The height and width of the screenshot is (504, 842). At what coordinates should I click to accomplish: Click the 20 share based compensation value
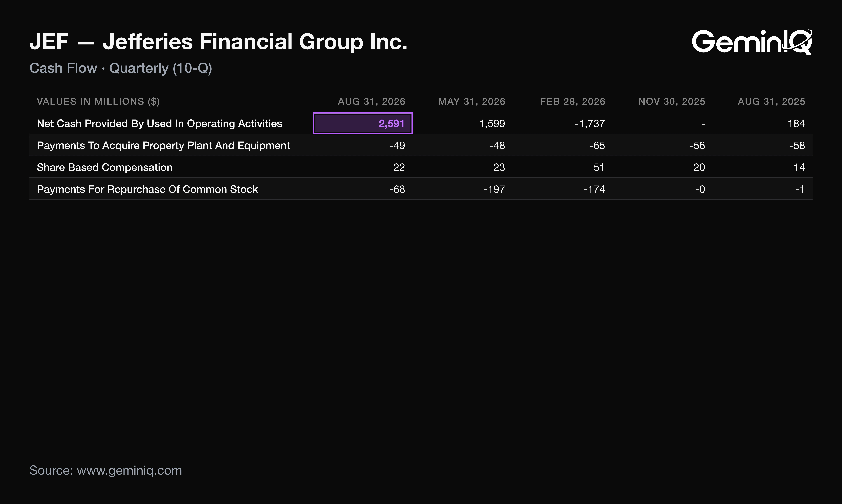[x=699, y=167]
